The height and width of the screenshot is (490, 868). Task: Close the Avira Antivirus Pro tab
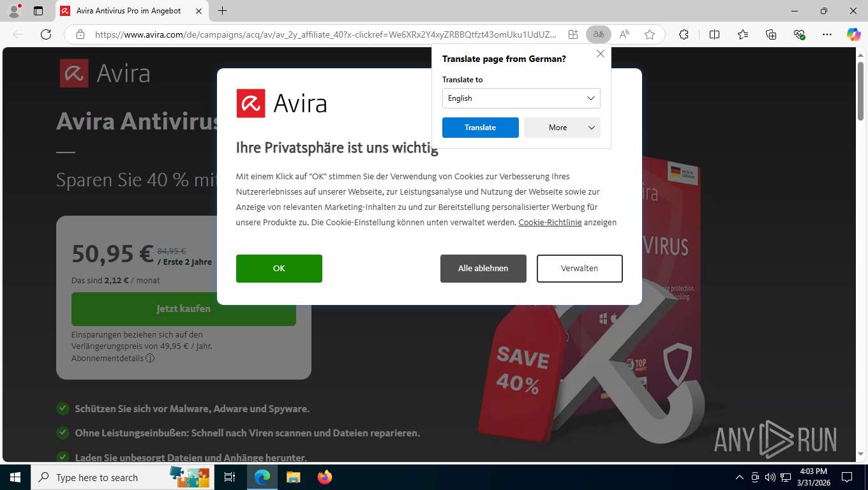[199, 11]
